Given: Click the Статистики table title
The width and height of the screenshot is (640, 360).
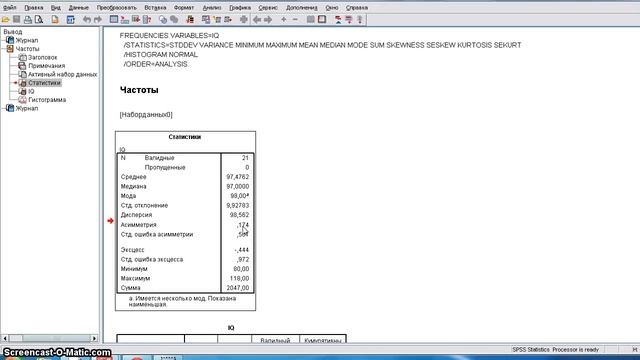Looking at the screenshot, I should 184,137.
